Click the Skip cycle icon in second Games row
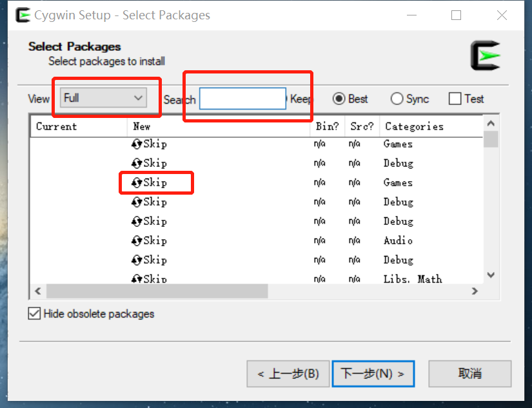Screen dimensions: 532x408 (x=137, y=183)
